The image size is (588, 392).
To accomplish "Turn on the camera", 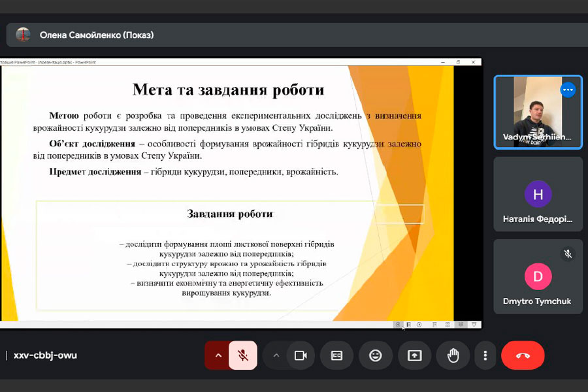I will [301, 355].
